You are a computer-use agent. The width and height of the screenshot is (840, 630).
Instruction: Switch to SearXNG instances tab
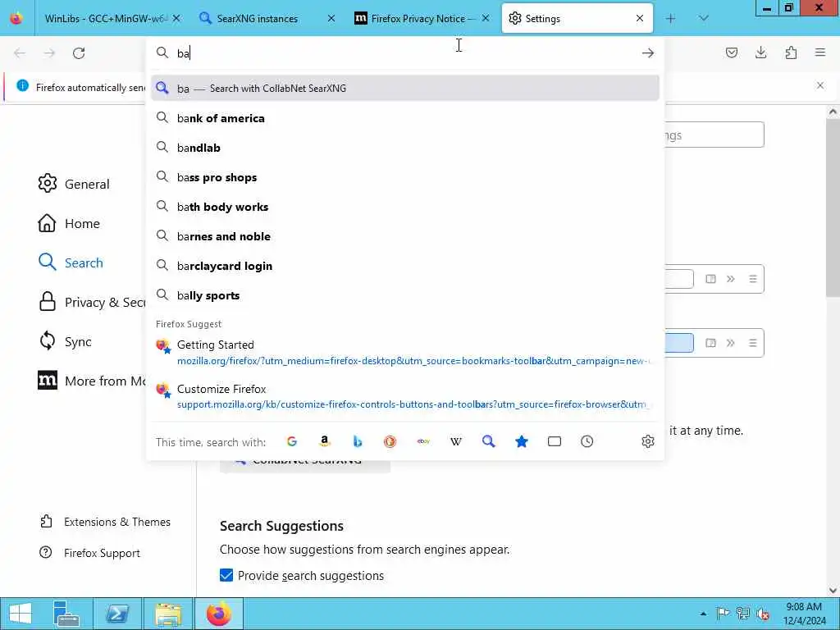pos(266,18)
